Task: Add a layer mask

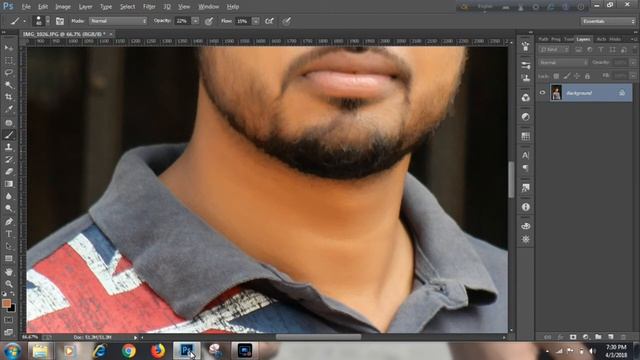Action: (573, 337)
